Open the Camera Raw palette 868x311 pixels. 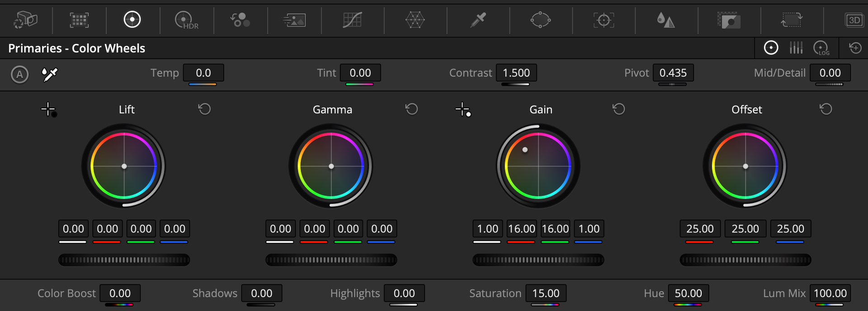[x=25, y=20]
